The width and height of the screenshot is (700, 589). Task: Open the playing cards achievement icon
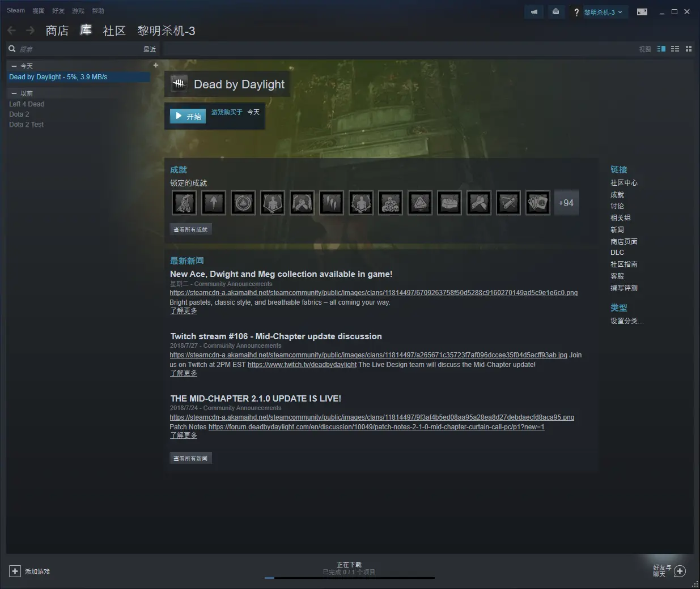(538, 203)
